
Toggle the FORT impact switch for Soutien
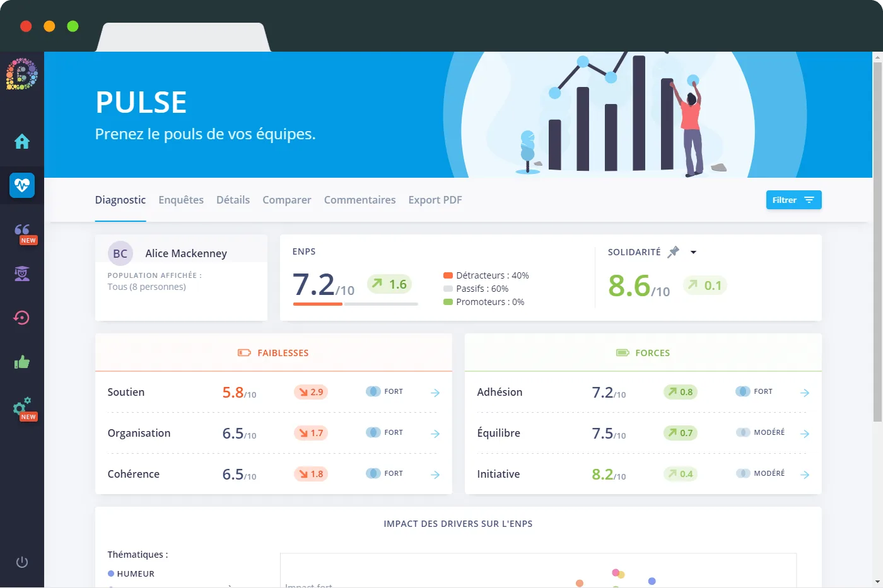(x=373, y=391)
